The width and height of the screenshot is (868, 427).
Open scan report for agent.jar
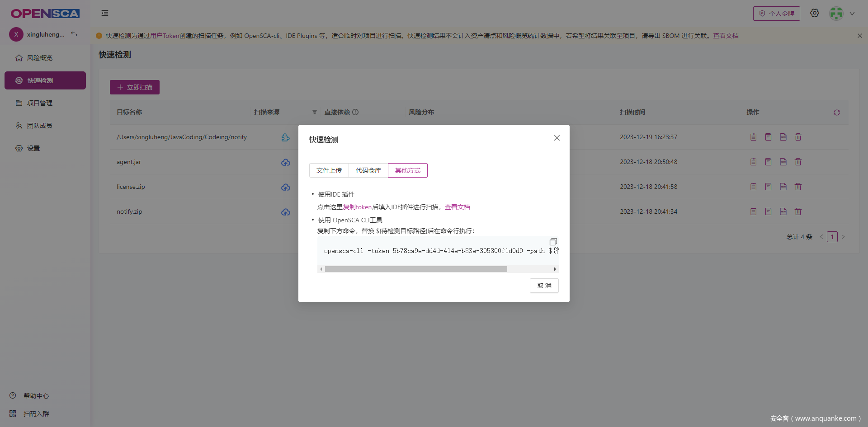point(753,161)
